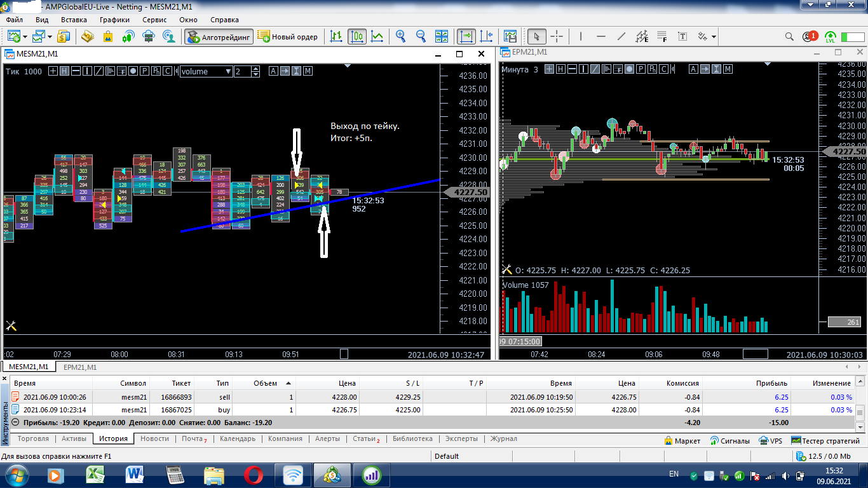The height and width of the screenshot is (488, 868).
Task: Open the Календарь tab
Action: (x=237, y=438)
